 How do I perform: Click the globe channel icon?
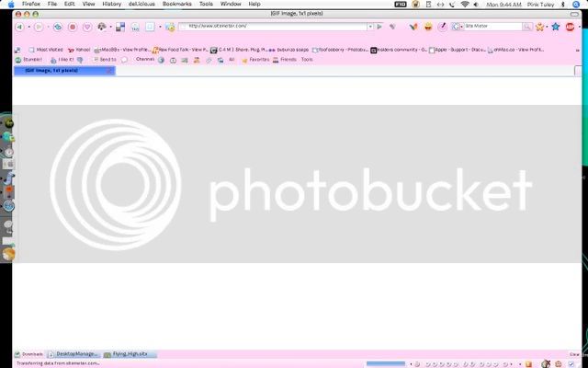click(x=161, y=60)
